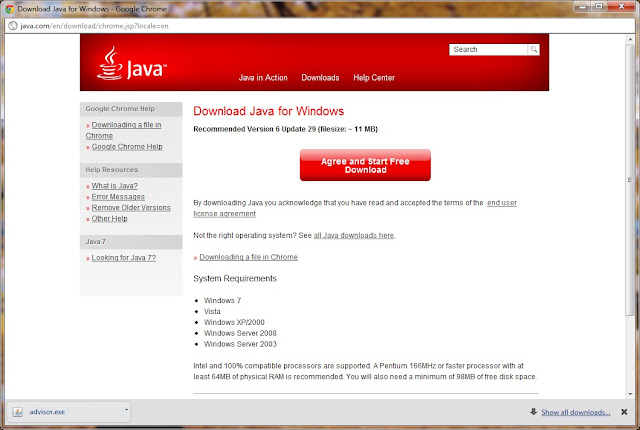Open the end user license agreement link
This screenshot has width=640, height=430.
click(502, 203)
